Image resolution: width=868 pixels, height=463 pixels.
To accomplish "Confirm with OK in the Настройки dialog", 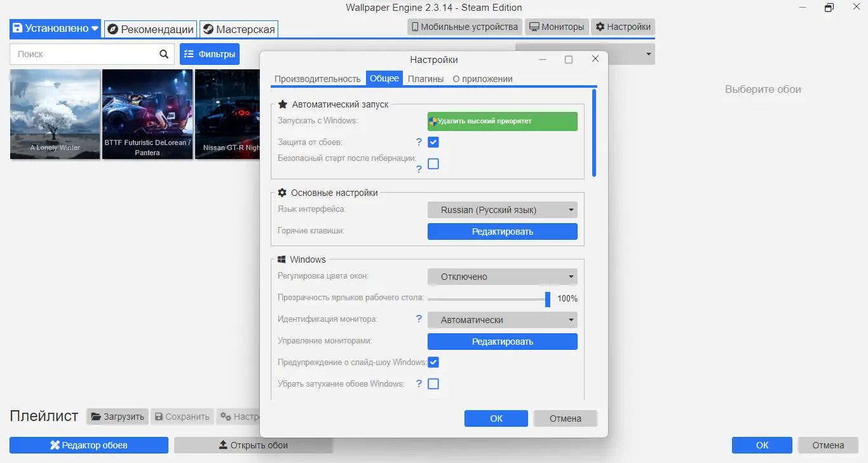I will [x=496, y=418].
